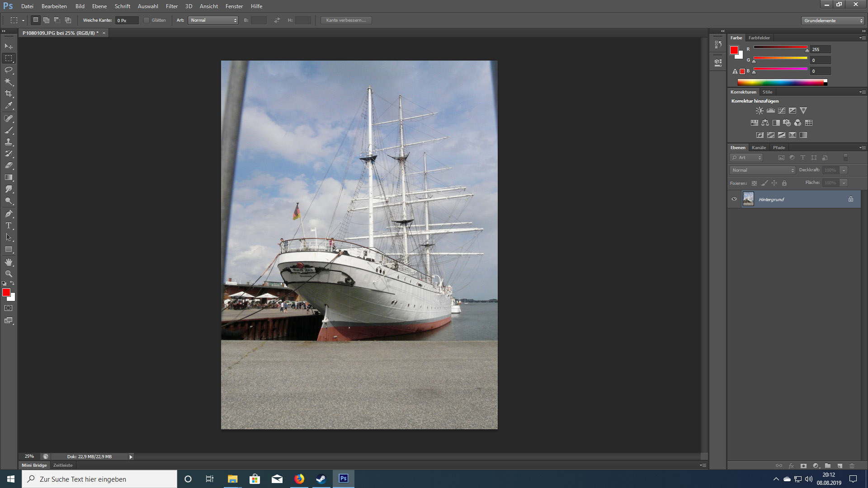Open Firefox from the taskbar
Viewport: 868px width, 488px height.
tap(299, 479)
